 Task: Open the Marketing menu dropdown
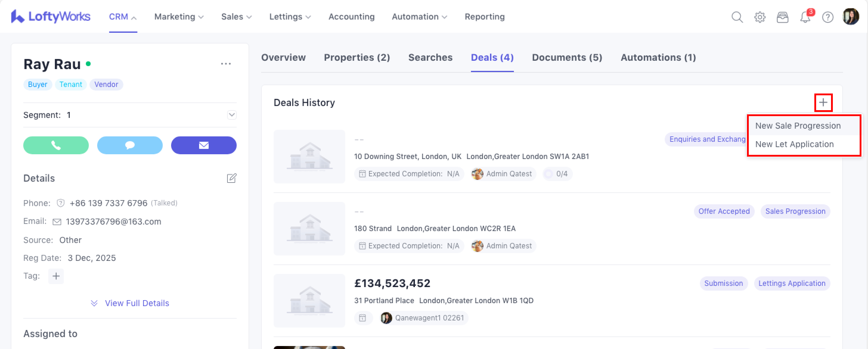(179, 17)
